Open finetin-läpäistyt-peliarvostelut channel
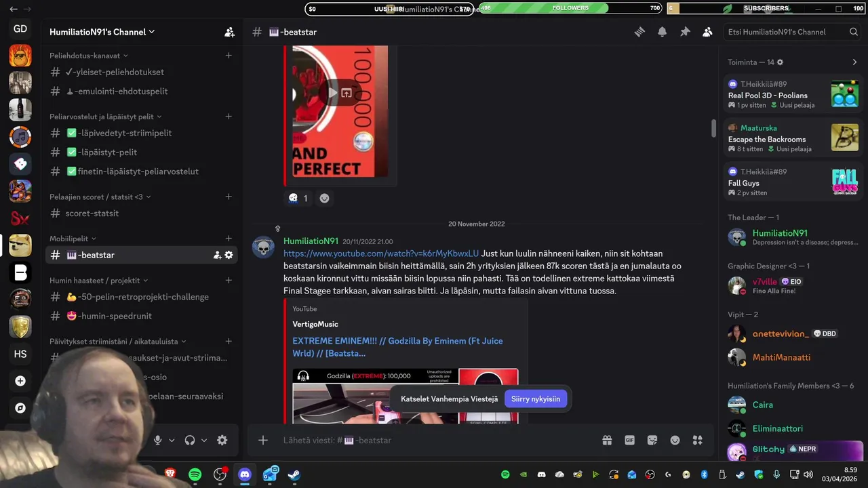The width and height of the screenshot is (868, 488). (x=141, y=171)
